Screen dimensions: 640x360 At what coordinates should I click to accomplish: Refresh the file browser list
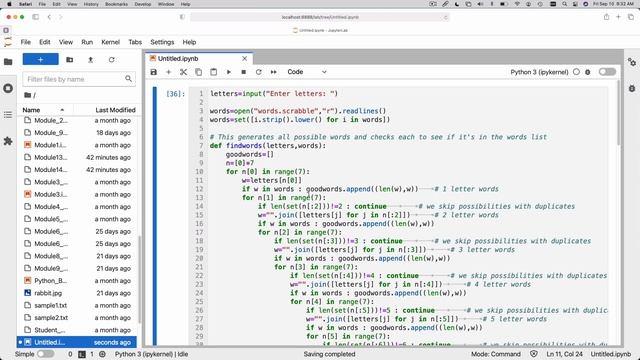tap(111, 60)
